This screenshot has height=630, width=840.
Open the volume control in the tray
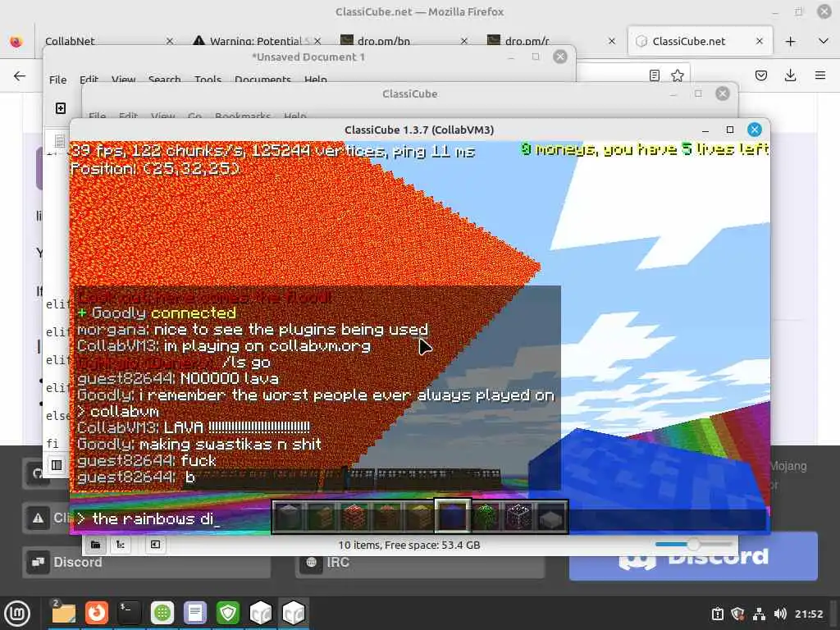(780, 614)
